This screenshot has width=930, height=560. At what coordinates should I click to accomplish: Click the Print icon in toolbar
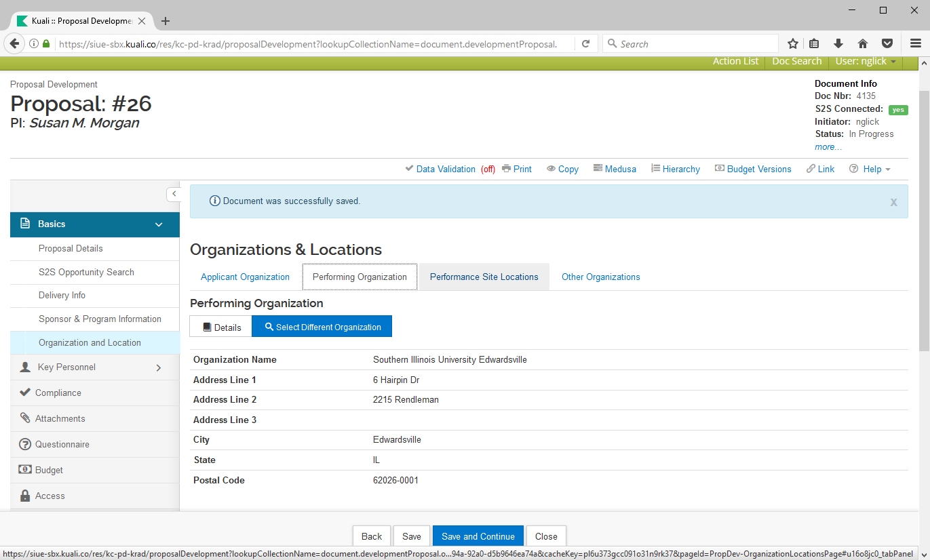tap(507, 169)
